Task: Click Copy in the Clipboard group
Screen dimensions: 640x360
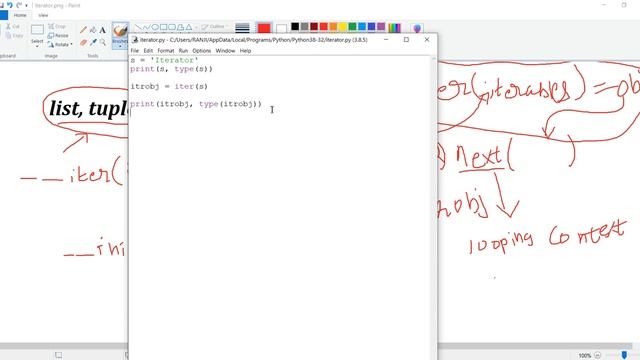Action: (14, 36)
